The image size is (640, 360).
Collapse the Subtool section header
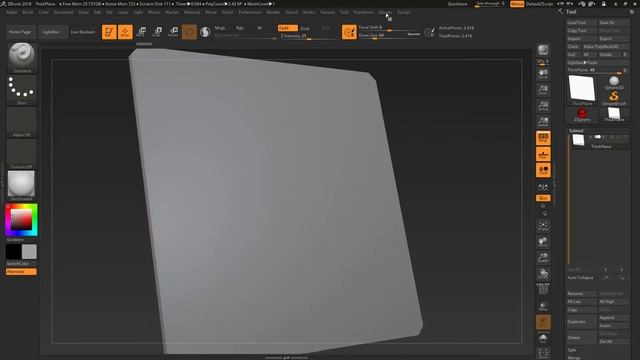click(x=576, y=131)
